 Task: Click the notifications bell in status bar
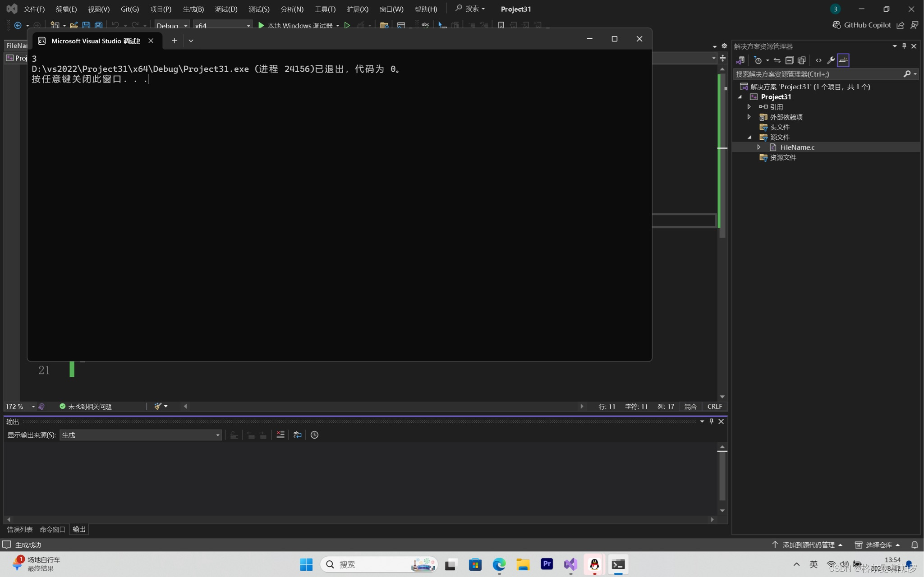[x=915, y=545]
